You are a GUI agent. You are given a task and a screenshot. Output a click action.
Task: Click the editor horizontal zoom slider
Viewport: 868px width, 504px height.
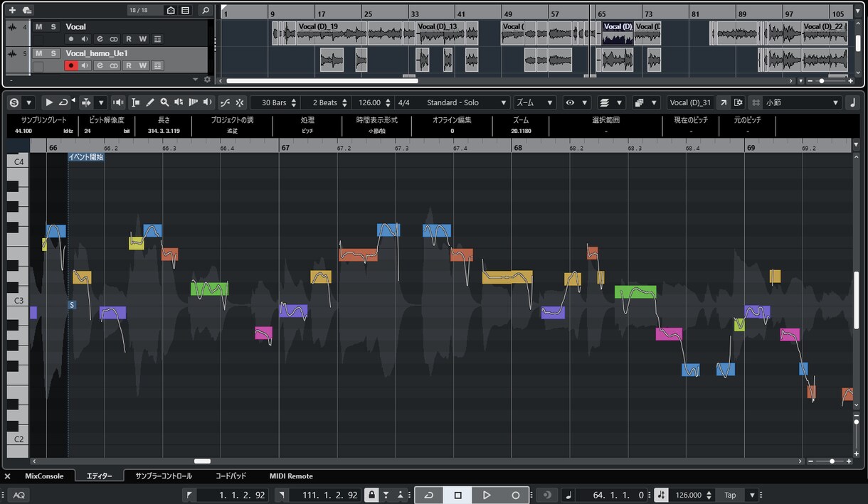(x=832, y=461)
